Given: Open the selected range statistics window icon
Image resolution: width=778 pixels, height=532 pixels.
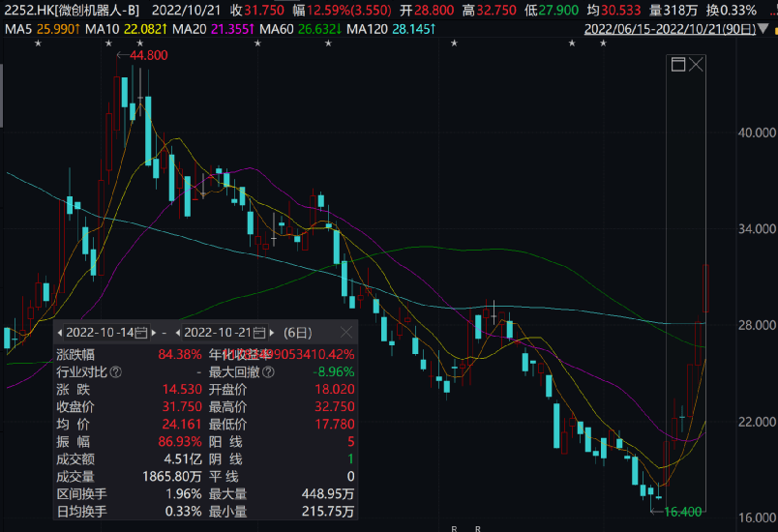Looking at the screenshot, I should (677, 65).
